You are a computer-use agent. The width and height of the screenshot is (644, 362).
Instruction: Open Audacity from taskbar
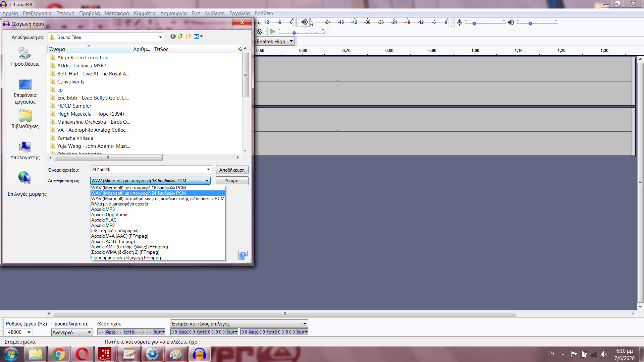tap(199, 354)
